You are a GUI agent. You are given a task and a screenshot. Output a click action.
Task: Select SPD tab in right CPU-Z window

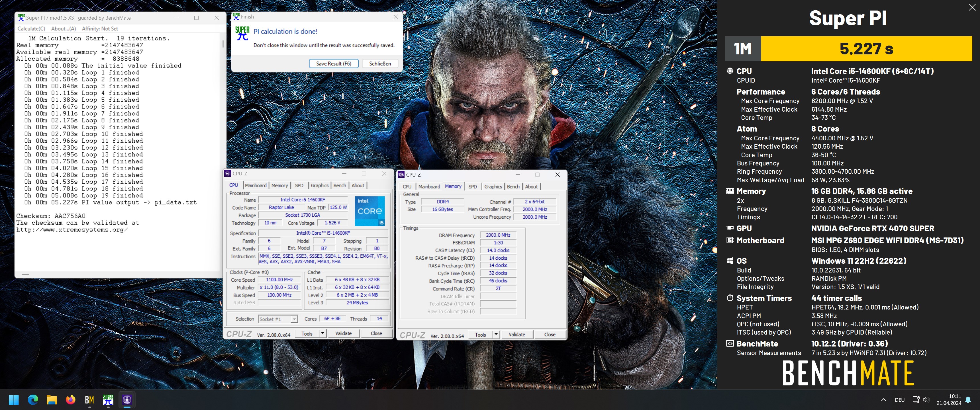[473, 186]
